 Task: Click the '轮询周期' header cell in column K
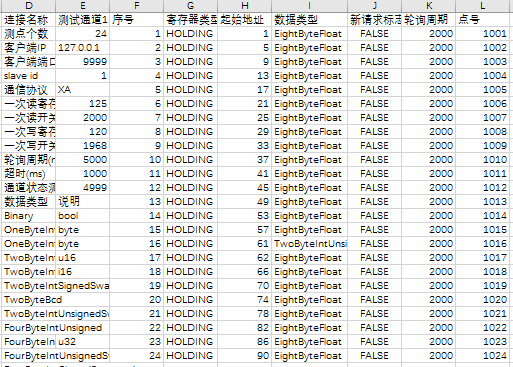[x=429, y=20]
